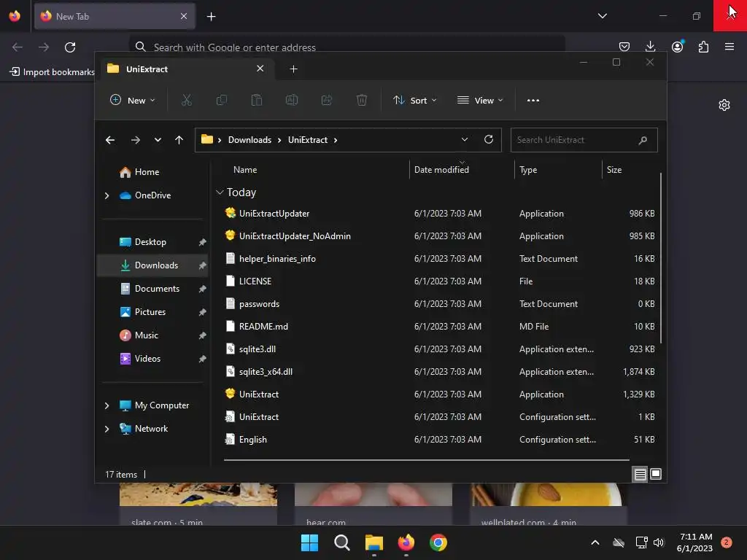Click the Copy icon in Explorer toolbar
The height and width of the screenshot is (560, 747).
click(x=222, y=100)
